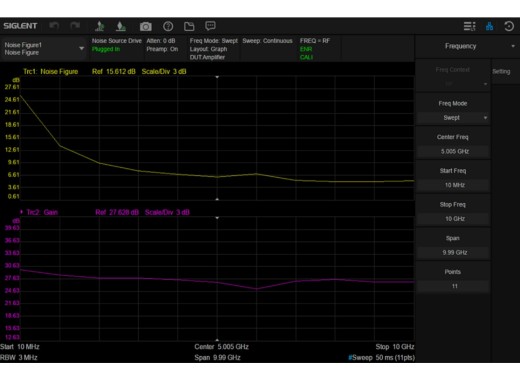Image resolution: width=520 pixels, height=380 pixels.
Task: Edit the Start Freq 10 MHz field
Action: coord(453,185)
